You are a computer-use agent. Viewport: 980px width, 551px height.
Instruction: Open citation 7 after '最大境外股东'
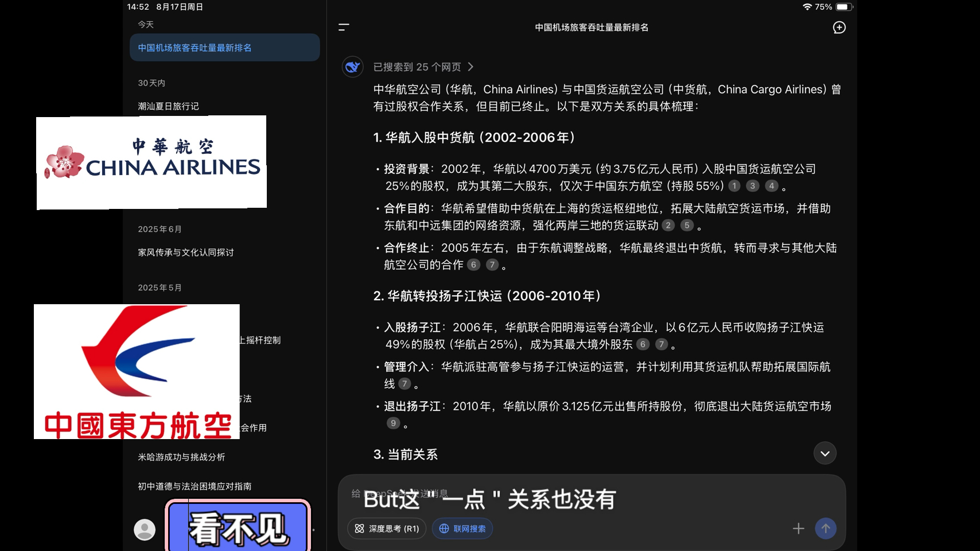(x=662, y=344)
